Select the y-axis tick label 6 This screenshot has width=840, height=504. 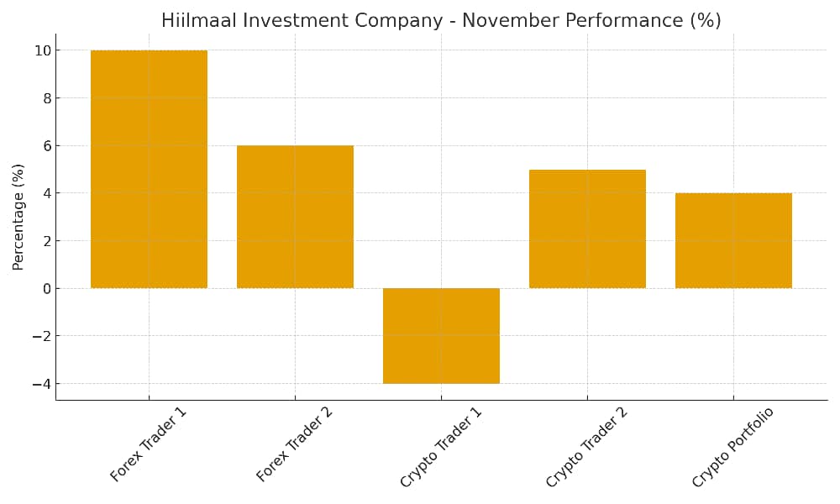pos(46,145)
